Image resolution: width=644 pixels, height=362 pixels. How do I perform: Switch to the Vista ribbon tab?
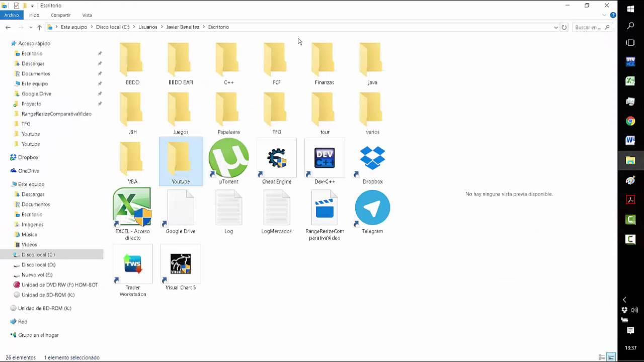click(x=87, y=15)
